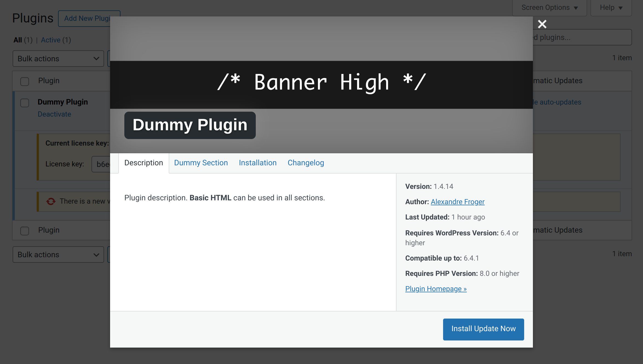Click Install Update Now button
The image size is (643, 364).
[x=483, y=328]
